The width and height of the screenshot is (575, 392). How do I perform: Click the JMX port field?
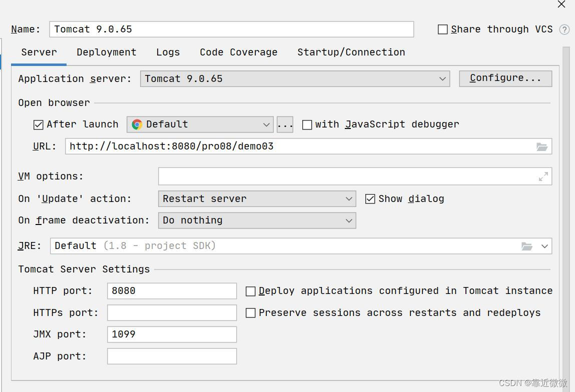tap(172, 334)
